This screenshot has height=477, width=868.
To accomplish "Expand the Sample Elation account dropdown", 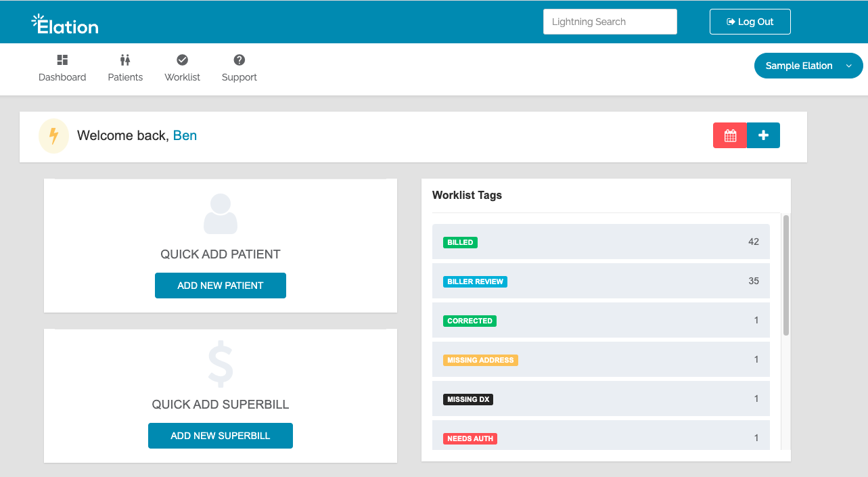I will pyautogui.click(x=808, y=66).
